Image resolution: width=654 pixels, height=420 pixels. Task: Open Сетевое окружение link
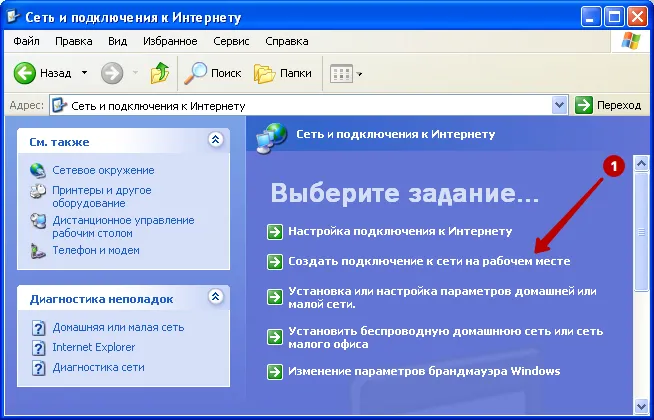(x=103, y=170)
